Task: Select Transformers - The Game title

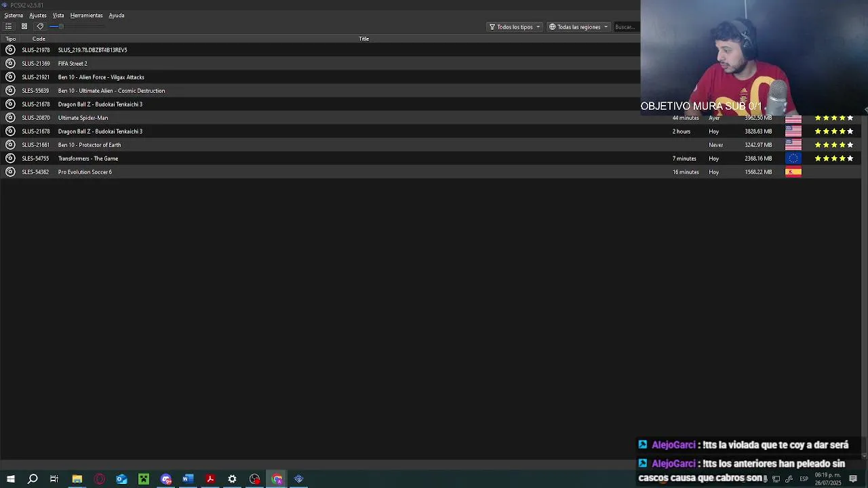Action: [88, 159]
